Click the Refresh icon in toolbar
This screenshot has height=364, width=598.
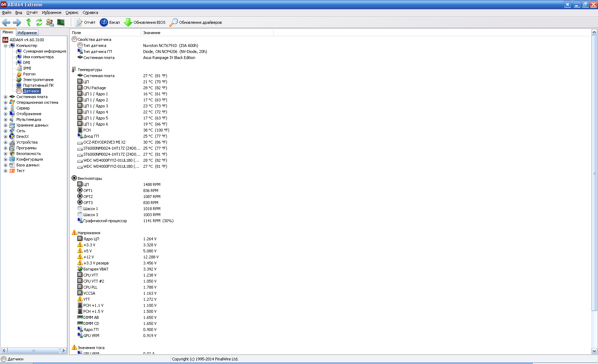(39, 22)
